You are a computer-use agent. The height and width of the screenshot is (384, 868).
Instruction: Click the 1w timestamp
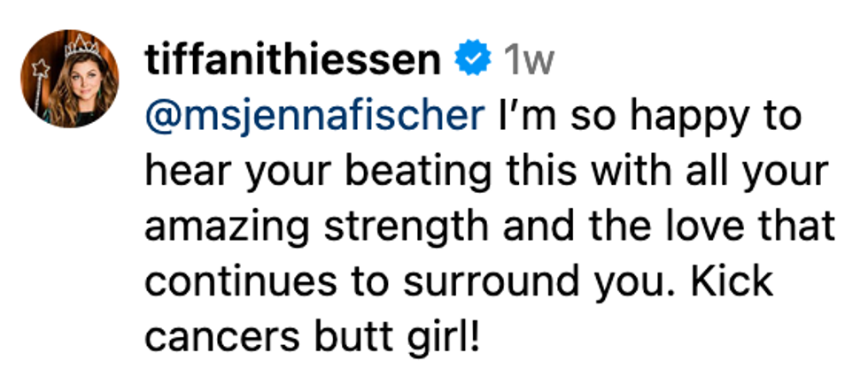coord(527,61)
